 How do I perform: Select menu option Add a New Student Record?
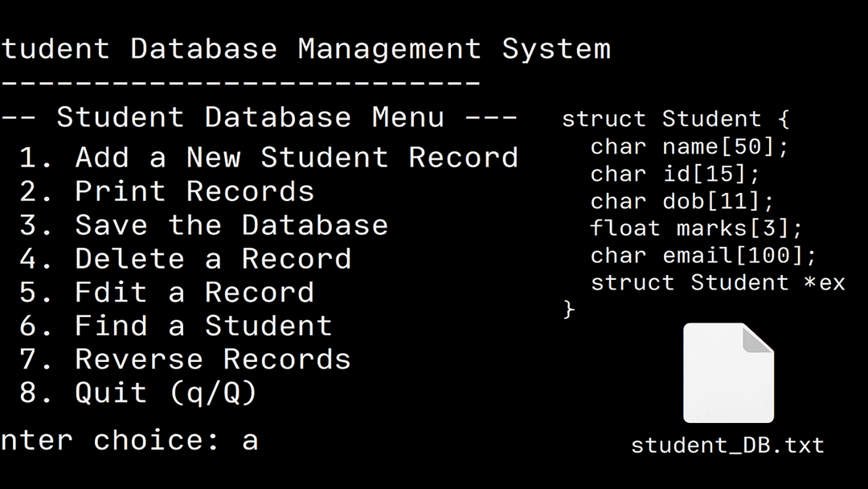(x=268, y=158)
